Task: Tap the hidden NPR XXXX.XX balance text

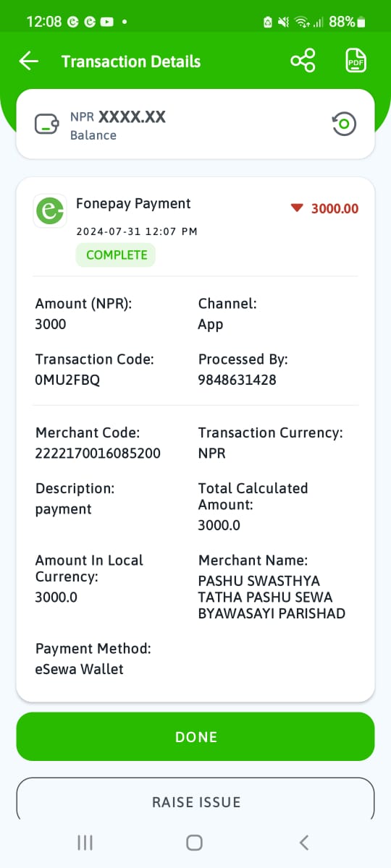Action: click(118, 116)
